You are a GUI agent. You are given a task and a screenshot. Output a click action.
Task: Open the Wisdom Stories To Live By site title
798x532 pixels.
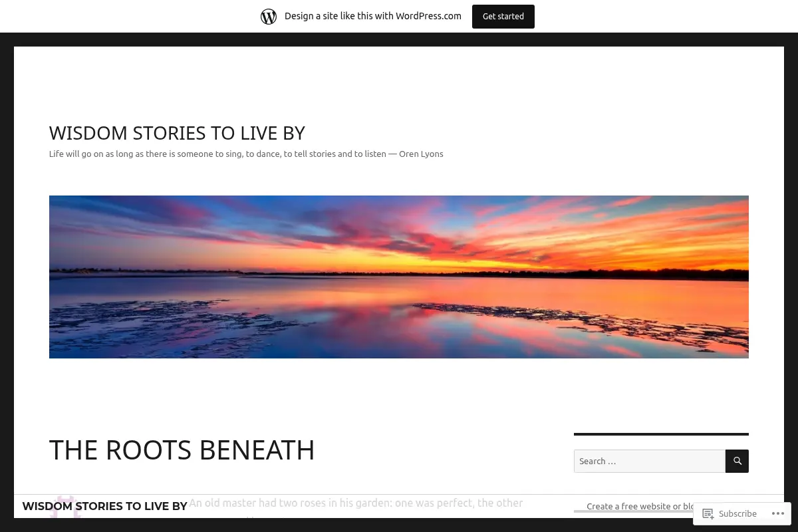pyautogui.click(x=177, y=133)
